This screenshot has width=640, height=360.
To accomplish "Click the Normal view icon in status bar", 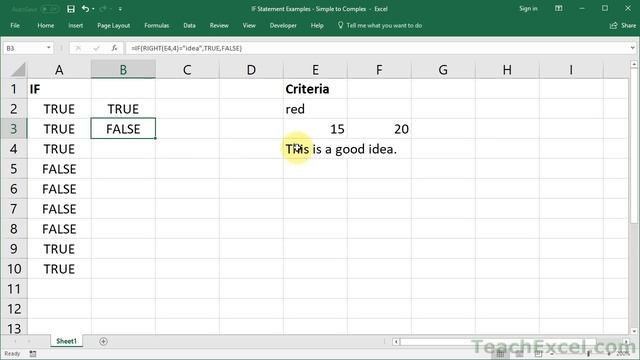I will pos(500,353).
